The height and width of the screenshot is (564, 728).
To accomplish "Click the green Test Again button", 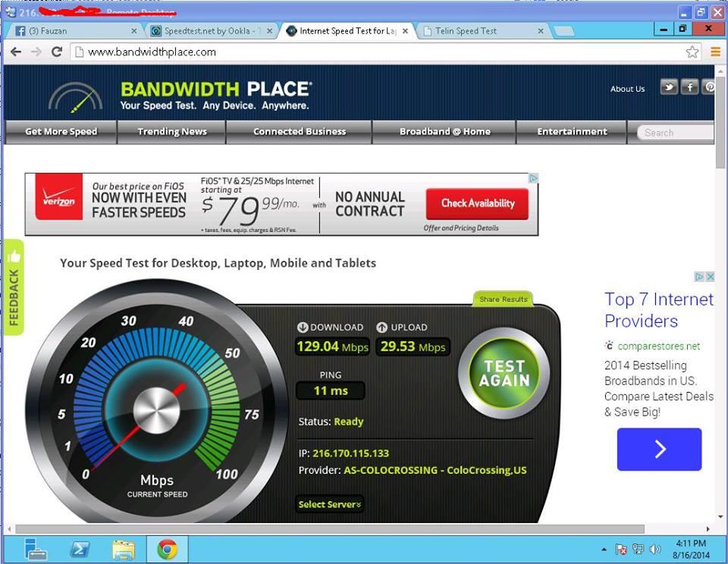I will click(x=504, y=373).
